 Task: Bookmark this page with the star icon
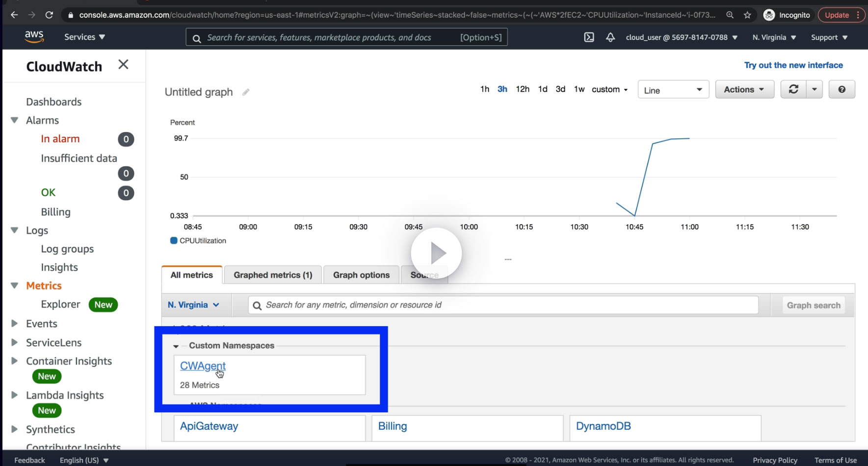pyautogui.click(x=747, y=15)
